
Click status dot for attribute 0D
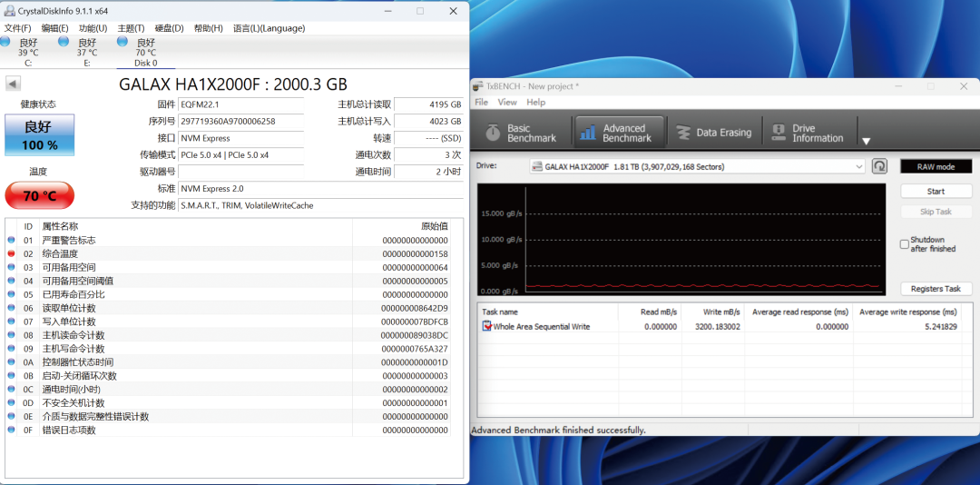11,403
